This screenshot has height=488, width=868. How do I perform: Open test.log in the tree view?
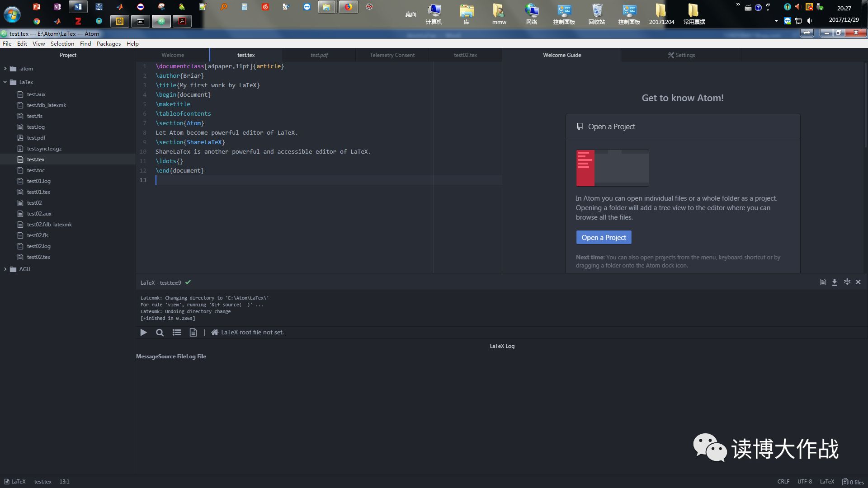tap(36, 127)
